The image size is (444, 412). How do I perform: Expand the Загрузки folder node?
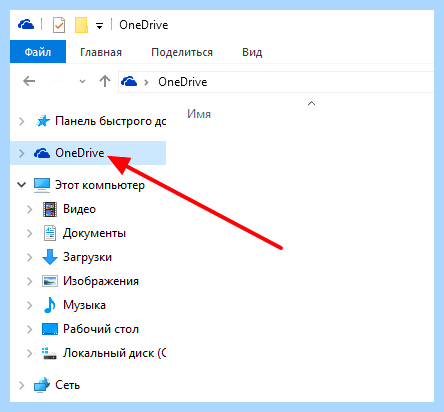click(30, 257)
